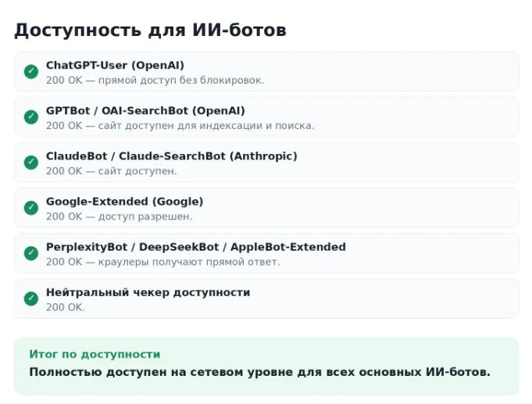532x404 pixels.
Task: Click the green checkmark beside ChatGPT-User (OpenAI)
Action: click(x=31, y=72)
